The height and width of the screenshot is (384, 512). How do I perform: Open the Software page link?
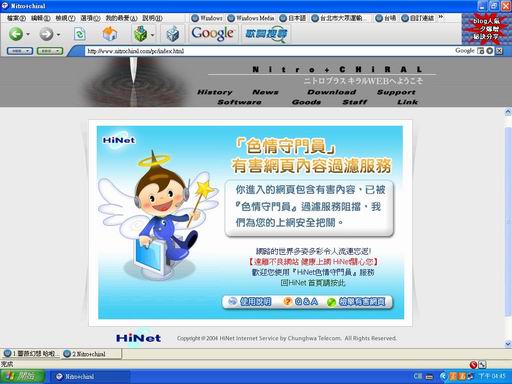pyautogui.click(x=239, y=102)
